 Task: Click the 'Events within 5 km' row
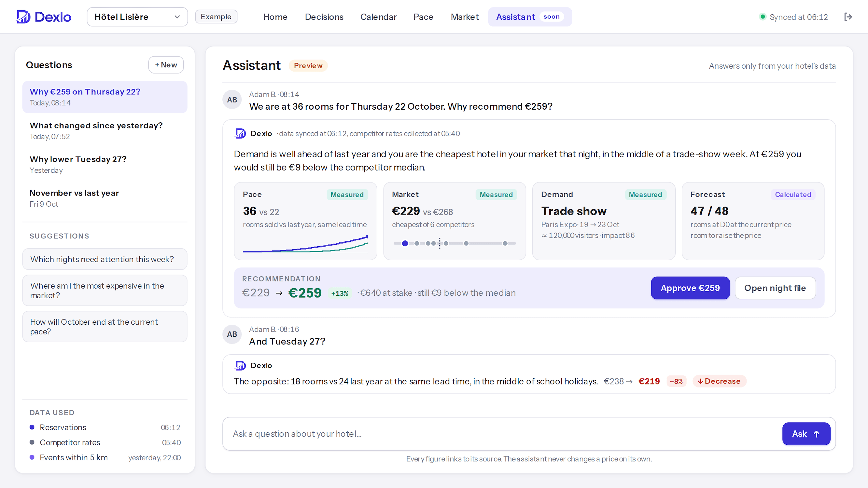[105, 458]
